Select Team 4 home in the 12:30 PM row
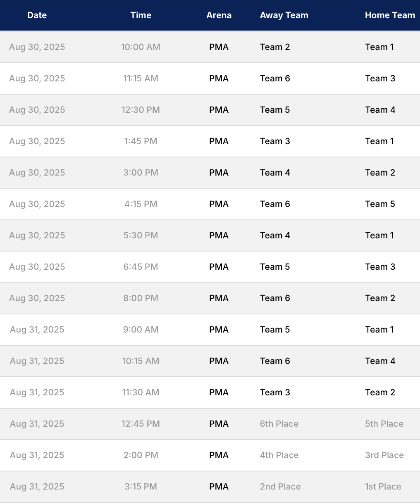The width and height of the screenshot is (420, 504). point(380,110)
